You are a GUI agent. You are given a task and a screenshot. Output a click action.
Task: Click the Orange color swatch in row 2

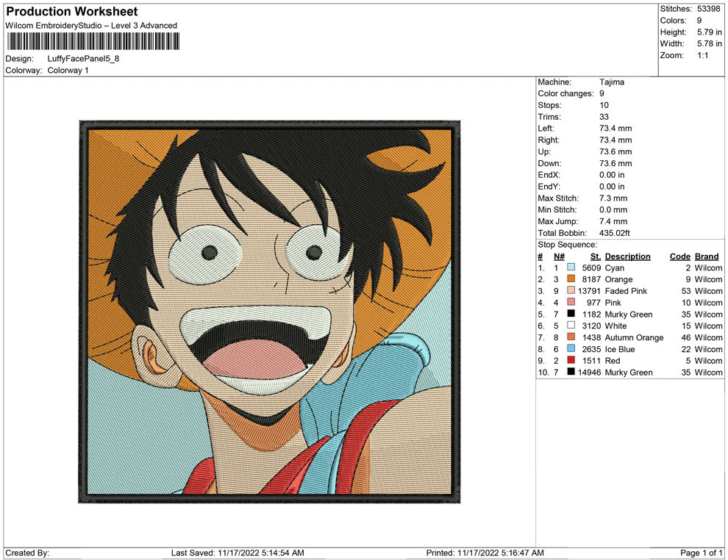pos(571,279)
